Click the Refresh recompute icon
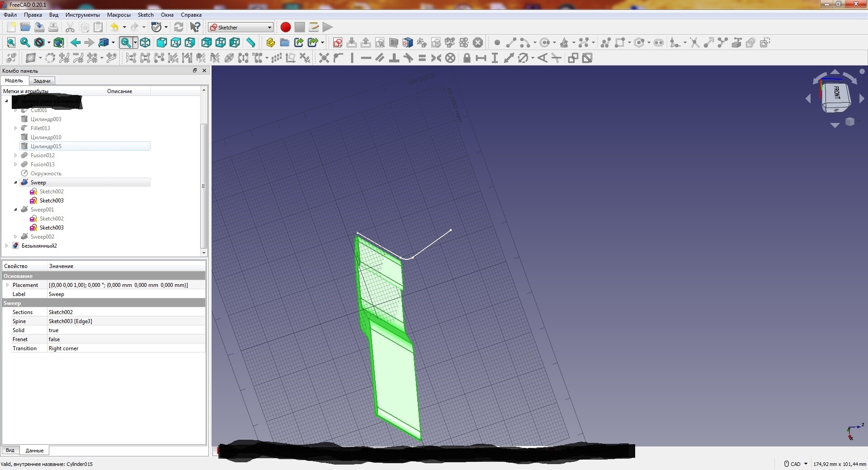This screenshot has height=470, width=868. (x=179, y=27)
